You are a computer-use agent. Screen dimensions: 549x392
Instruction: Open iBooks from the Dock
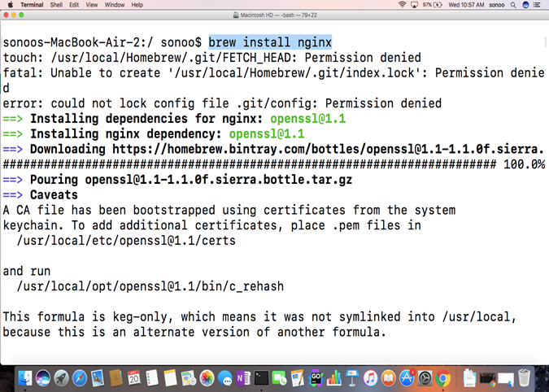point(389,378)
